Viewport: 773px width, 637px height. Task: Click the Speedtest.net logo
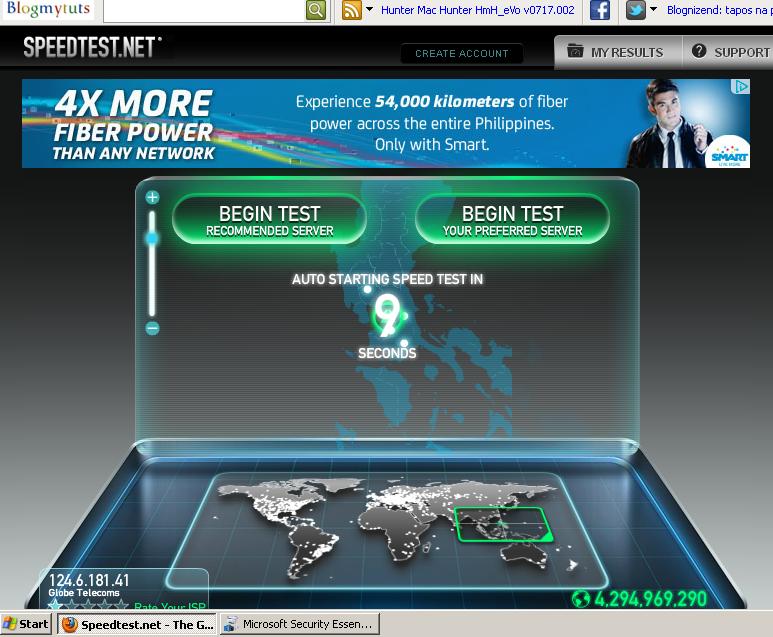(x=92, y=47)
